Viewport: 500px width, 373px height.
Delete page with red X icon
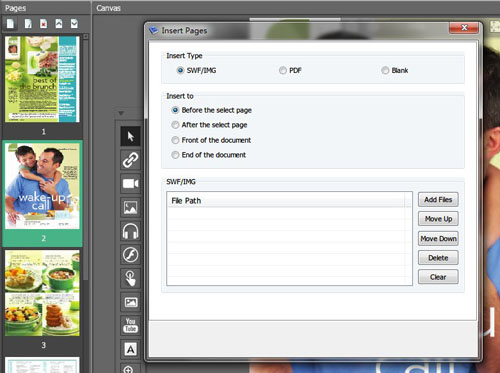click(43, 24)
